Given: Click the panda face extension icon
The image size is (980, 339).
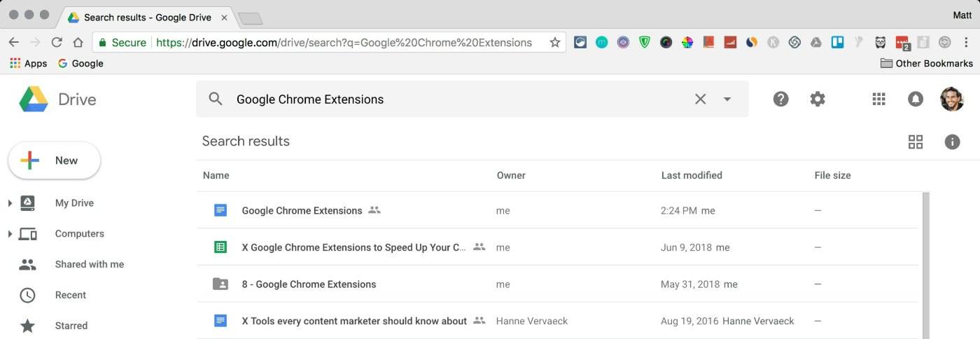Looking at the screenshot, I should (x=881, y=42).
